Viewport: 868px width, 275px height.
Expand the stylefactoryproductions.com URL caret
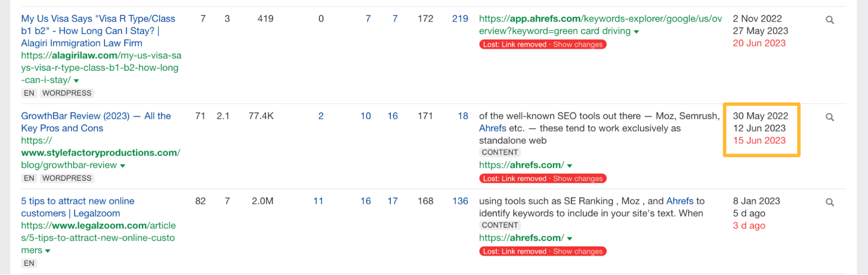point(122,165)
